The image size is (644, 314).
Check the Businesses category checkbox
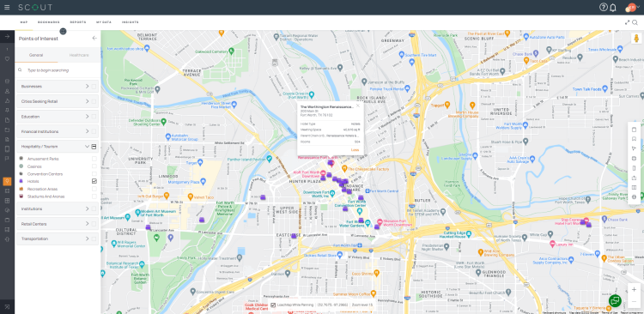tap(94, 87)
